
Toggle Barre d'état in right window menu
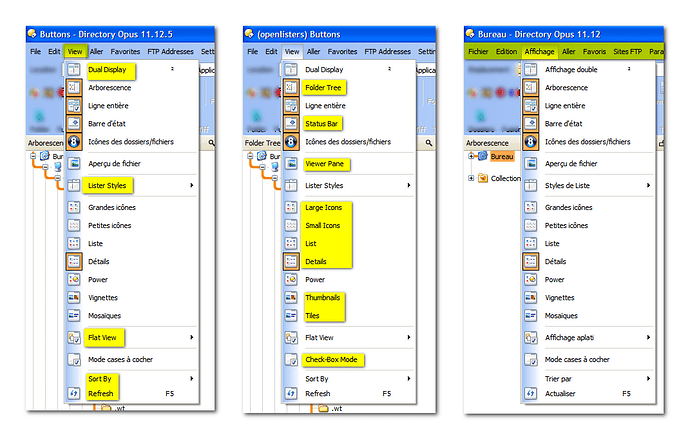tap(588, 124)
